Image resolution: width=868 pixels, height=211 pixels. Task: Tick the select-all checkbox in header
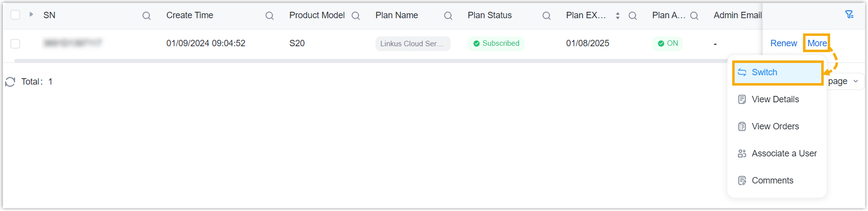(15, 15)
